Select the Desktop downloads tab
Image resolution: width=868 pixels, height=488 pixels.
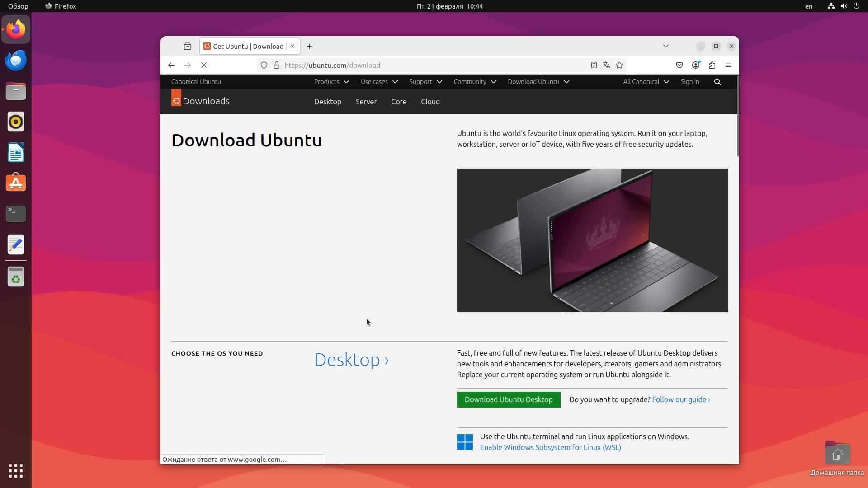pos(328,102)
